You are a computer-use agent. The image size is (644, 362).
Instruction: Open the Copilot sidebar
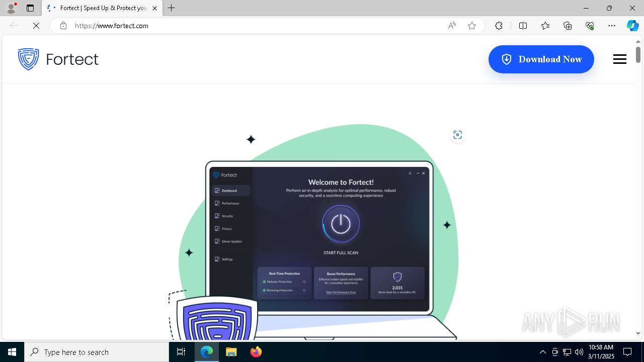pyautogui.click(x=632, y=26)
